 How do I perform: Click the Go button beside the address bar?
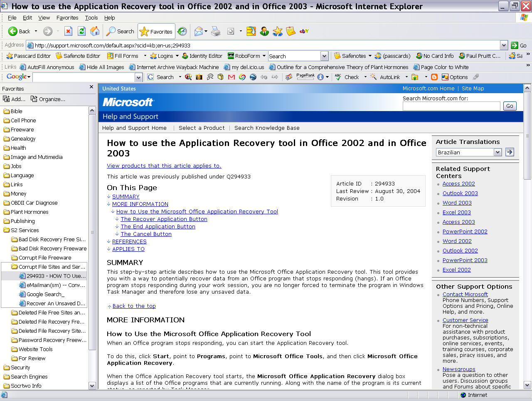point(519,45)
